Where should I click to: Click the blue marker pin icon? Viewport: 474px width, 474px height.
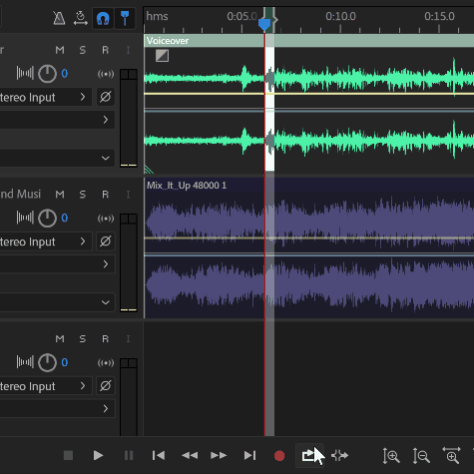point(125,18)
